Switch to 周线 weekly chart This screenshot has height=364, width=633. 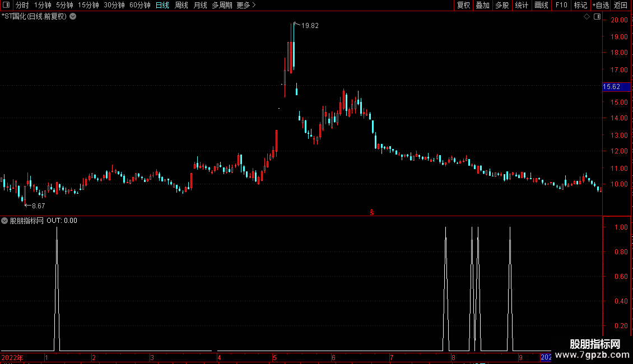181,5
